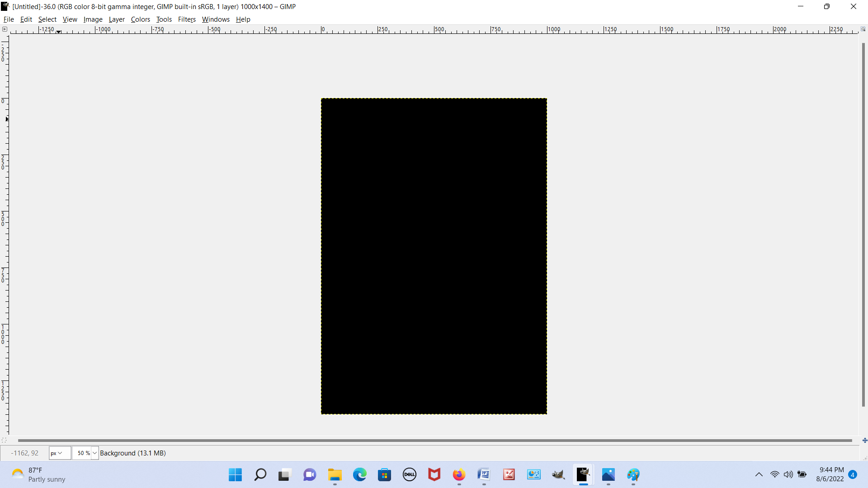Open the navigation preview in bottom-right corner
Image resolution: width=868 pixels, height=488 pixels.
tap(864, 440)
